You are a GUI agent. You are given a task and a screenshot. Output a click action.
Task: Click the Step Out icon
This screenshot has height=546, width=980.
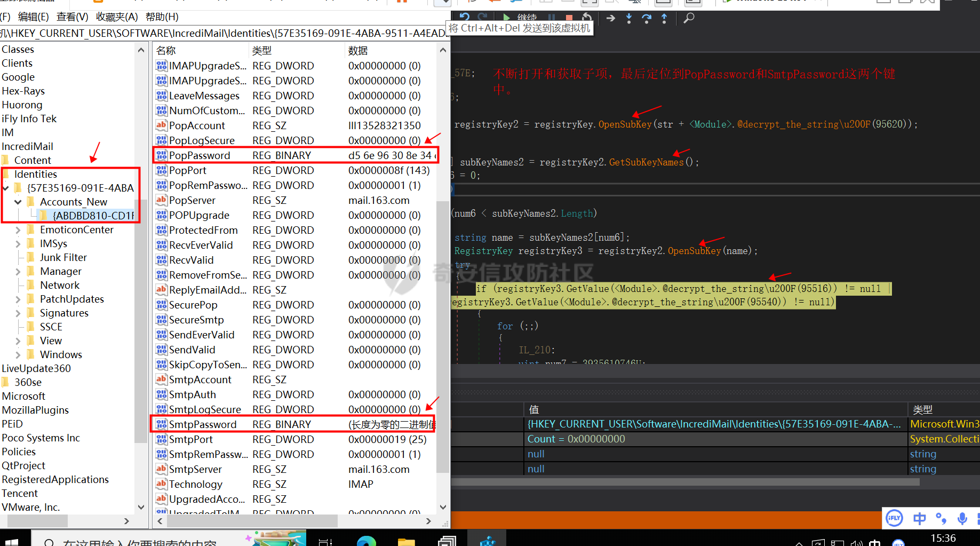(x=664, y=18)
